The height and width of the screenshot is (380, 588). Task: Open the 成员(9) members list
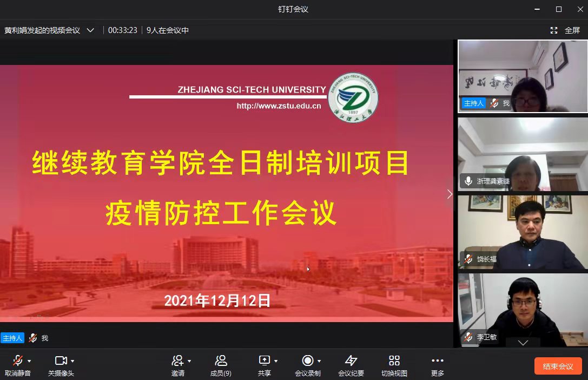click(221, 361)
